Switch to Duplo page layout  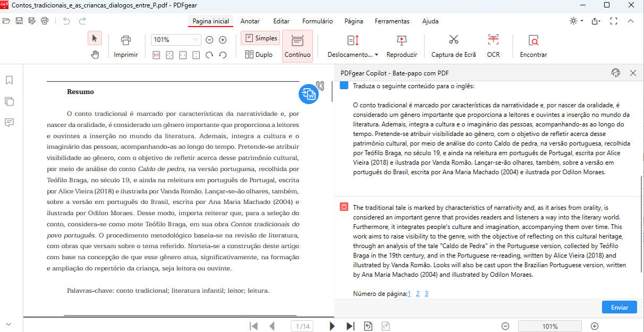point(259,54)
